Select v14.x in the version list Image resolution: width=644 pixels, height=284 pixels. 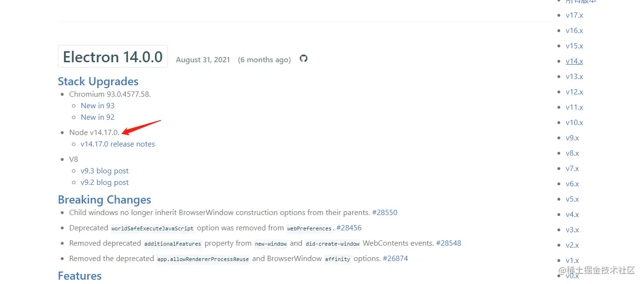574,61
